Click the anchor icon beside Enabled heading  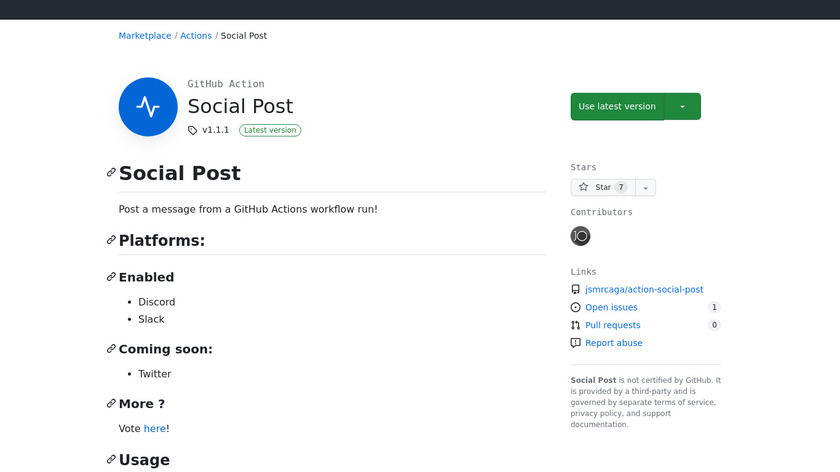[111, 277]
